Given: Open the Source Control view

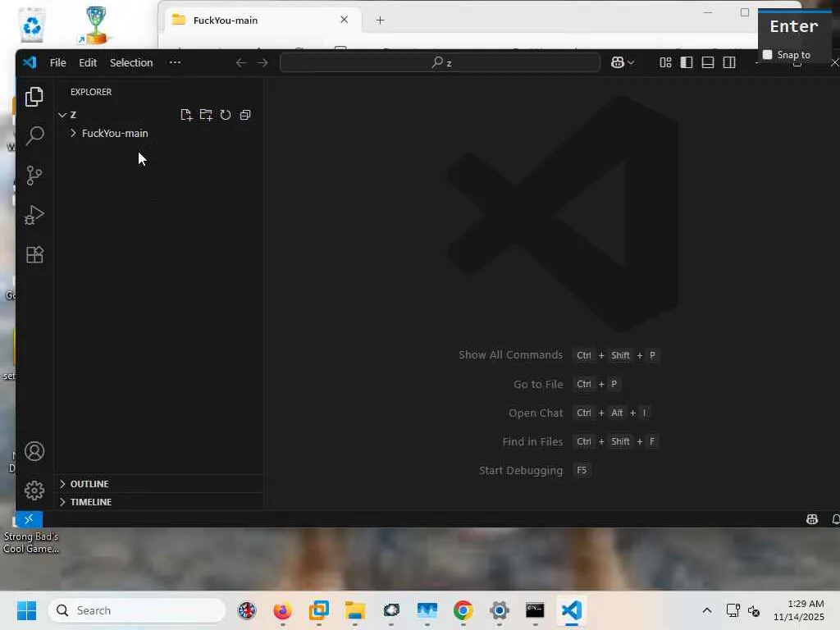Looking at the screenshot, I should click(34, 176).
